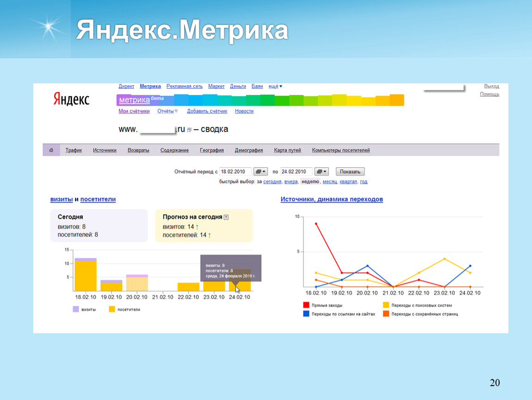This screenshot has height=400, width=532.
Task: Click the 19.02.10 bar in visits chart
Action: pos(111,286)
